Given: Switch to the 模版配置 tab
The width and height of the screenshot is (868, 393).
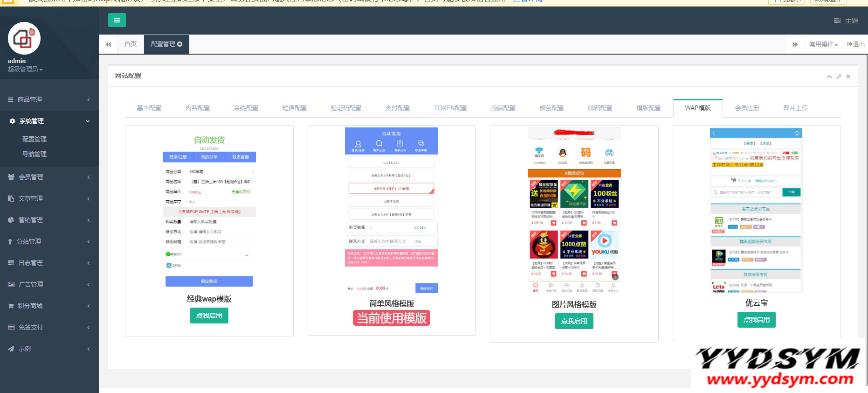Looking at the screenshot, I should coord(649,108).
